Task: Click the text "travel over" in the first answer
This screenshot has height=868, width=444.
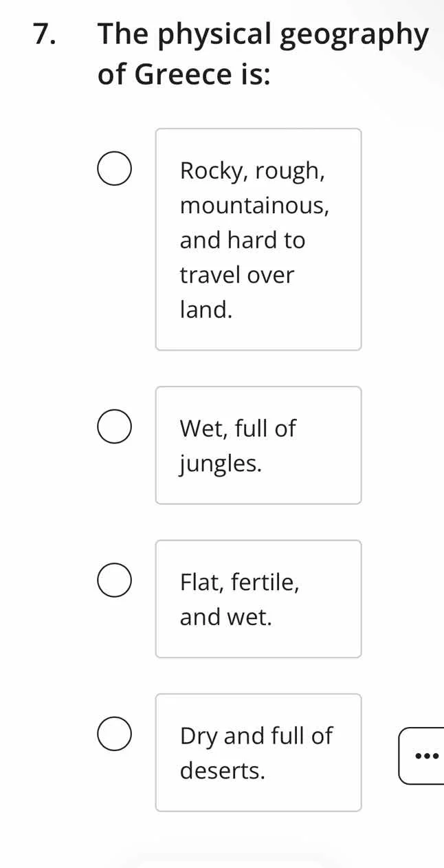Action: (237, 275)
